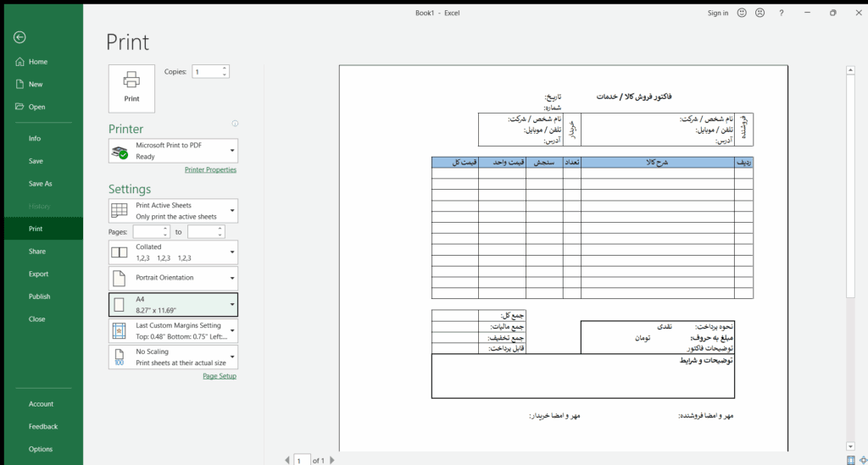
Task: Increase the number of copies
Action: pyautogui.click(x=225, y=69)
